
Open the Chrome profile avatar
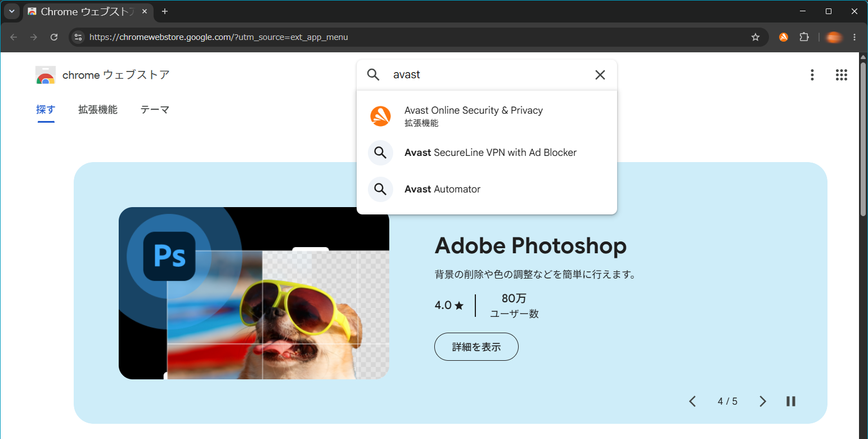[834, 37]
